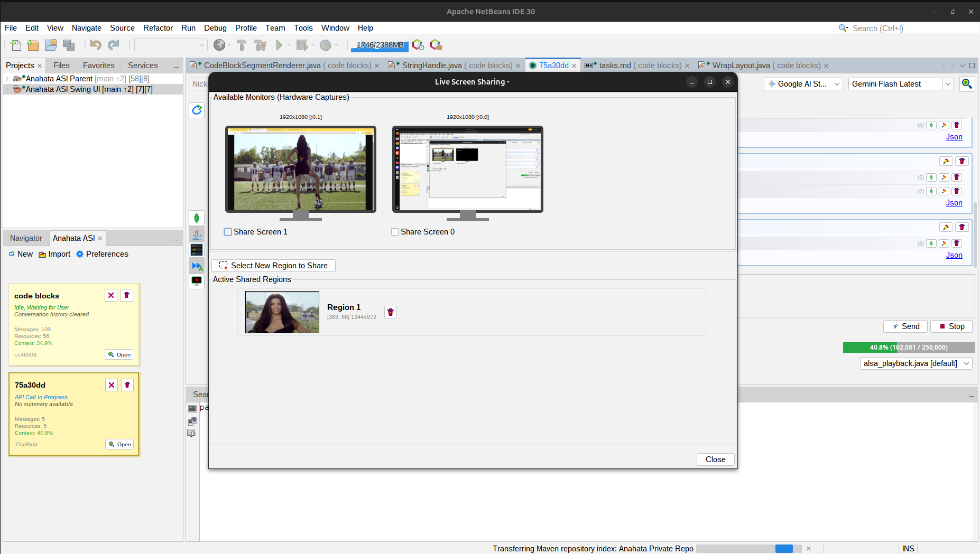Click the search magnifier icon beside model selector
980x554 pixels.
(x=967, y=84)
